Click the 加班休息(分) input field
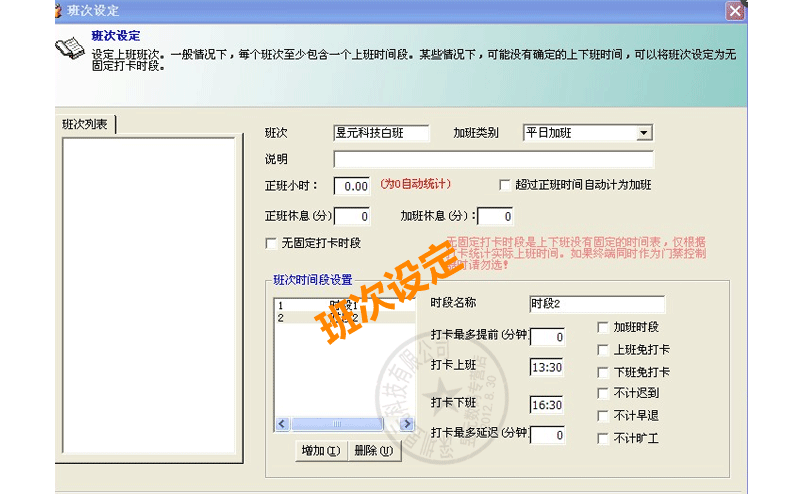 [495, 216]
